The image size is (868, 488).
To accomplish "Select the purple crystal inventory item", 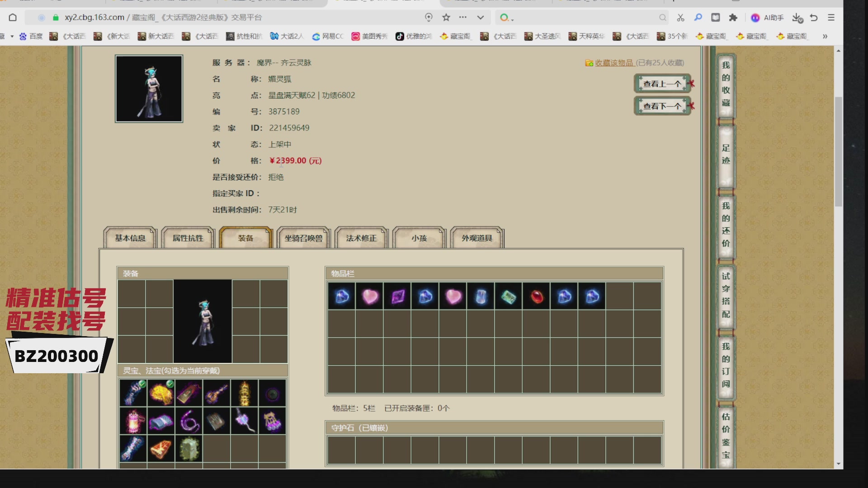I will [398, 296].
